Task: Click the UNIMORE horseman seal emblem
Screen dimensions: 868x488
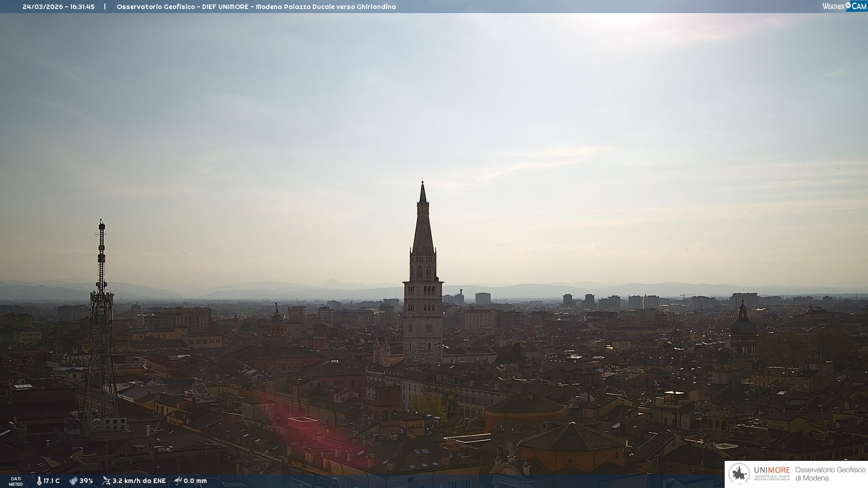Action: tap(739, 474)
